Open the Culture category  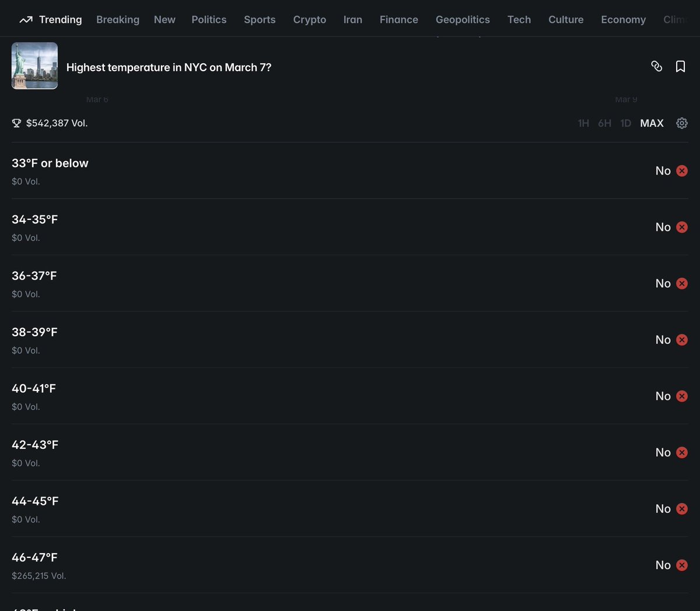pyautogui.click(x=566, y=19)
